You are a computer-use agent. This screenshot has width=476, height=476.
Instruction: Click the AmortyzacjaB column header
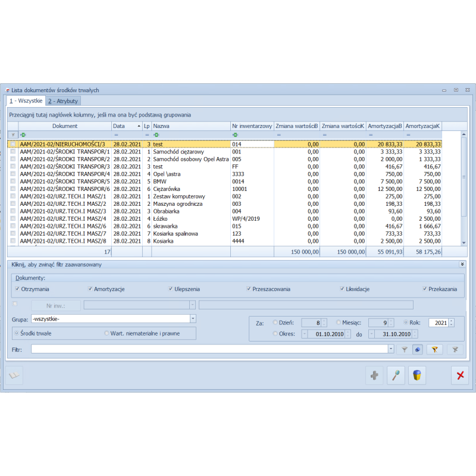coord(384,126)
